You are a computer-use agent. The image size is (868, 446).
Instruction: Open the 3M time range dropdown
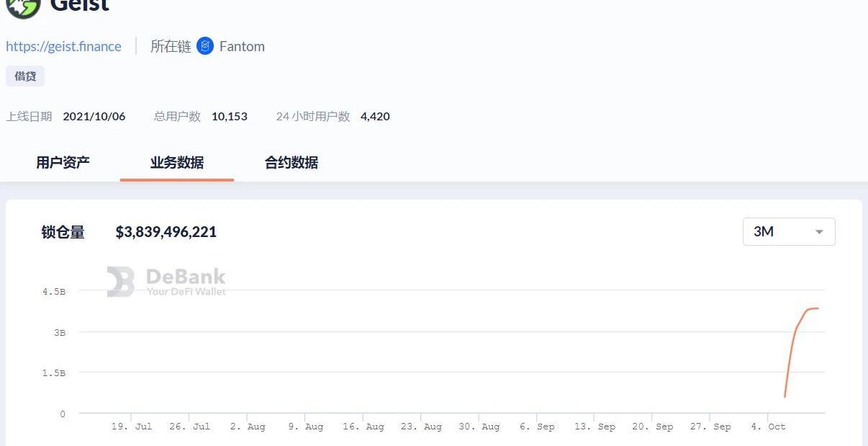pyautogui.click(x=789, y=231)
